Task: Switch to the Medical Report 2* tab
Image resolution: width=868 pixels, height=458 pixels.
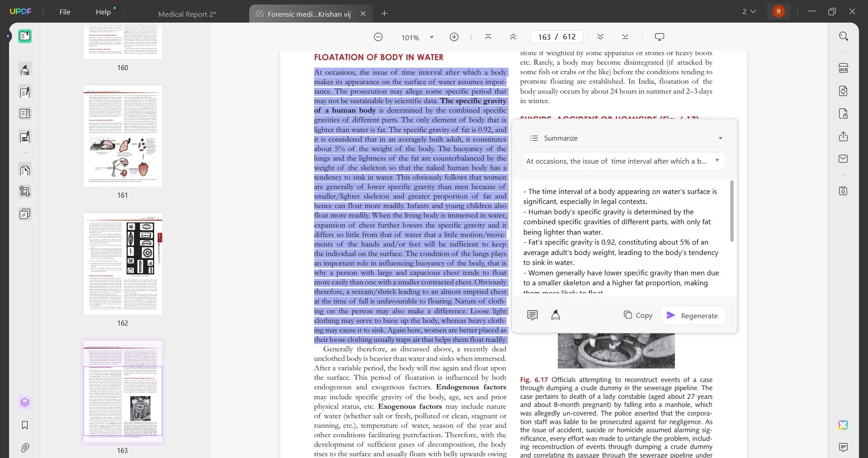Action: coord(187,14)
